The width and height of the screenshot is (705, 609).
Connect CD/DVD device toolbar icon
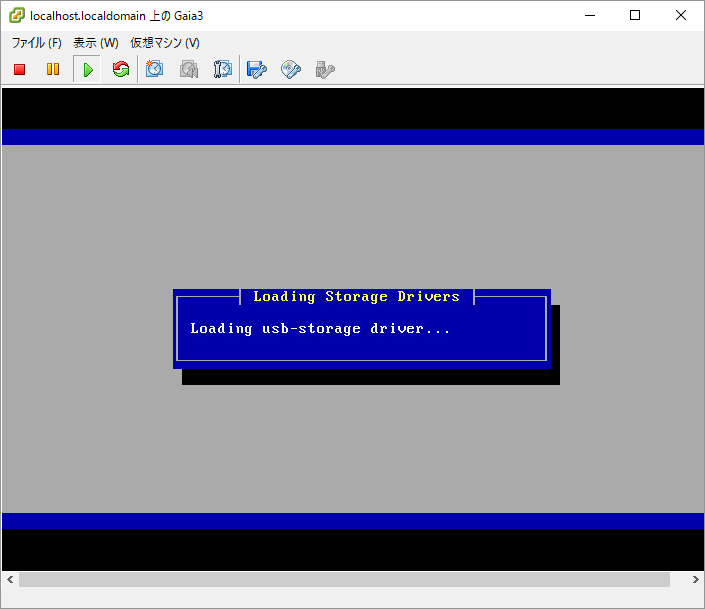click(x=291, y=69)
